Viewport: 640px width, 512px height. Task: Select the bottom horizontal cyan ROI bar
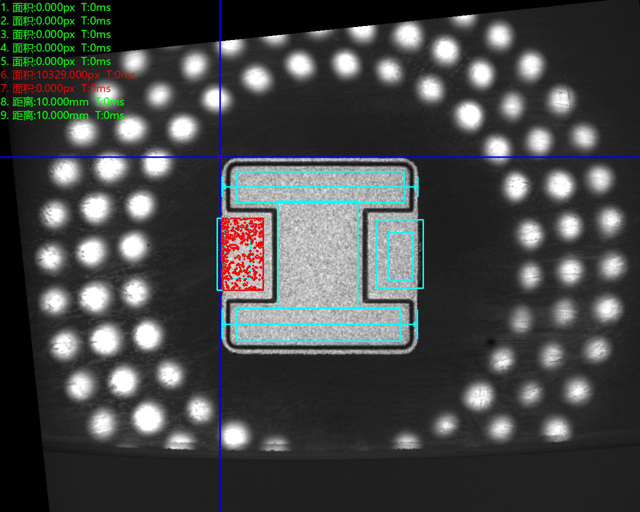316,324
